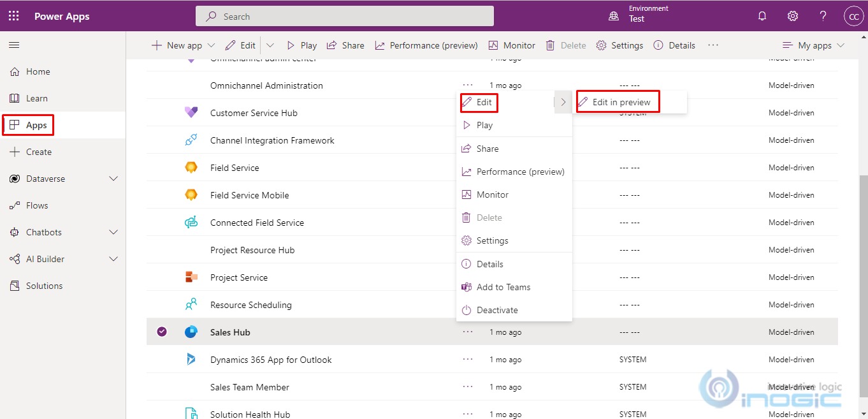Expand the AI Builder navigation section

pos(114,259)
